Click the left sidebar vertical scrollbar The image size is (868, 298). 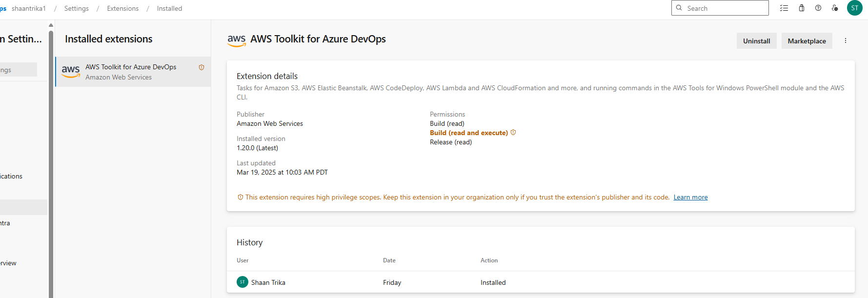[51, 163]
